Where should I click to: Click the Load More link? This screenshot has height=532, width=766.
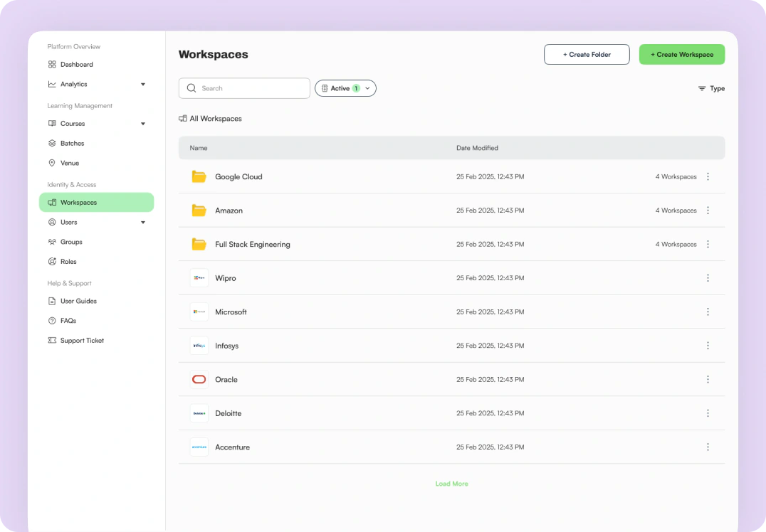[451, 484]
